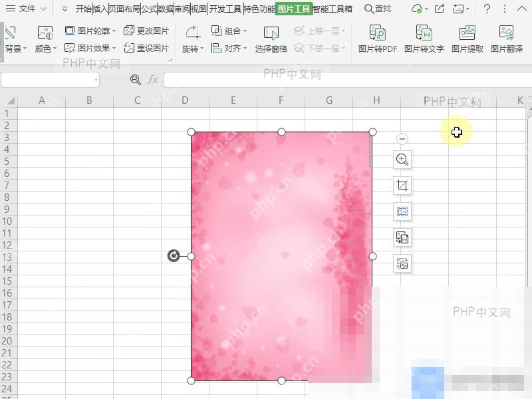
Task: Switch to the 智能工具箱 tab
Action: [x=332, y=9]
